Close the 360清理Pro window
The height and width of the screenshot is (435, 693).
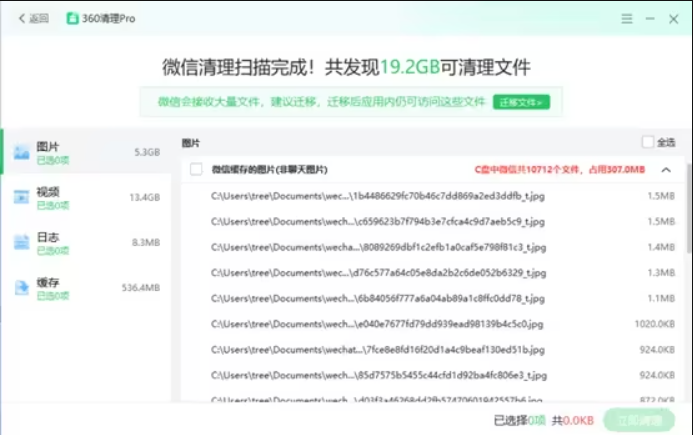(674, 19)
